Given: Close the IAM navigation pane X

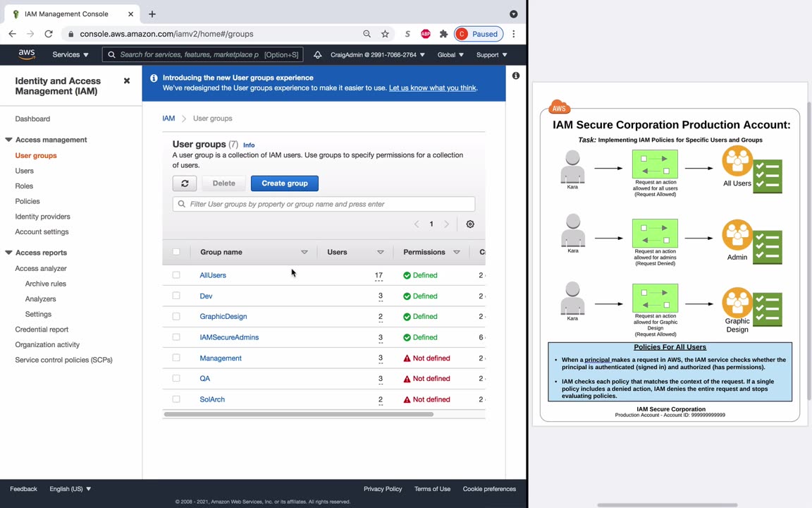Looking at the screenshot, I should 127,81.
